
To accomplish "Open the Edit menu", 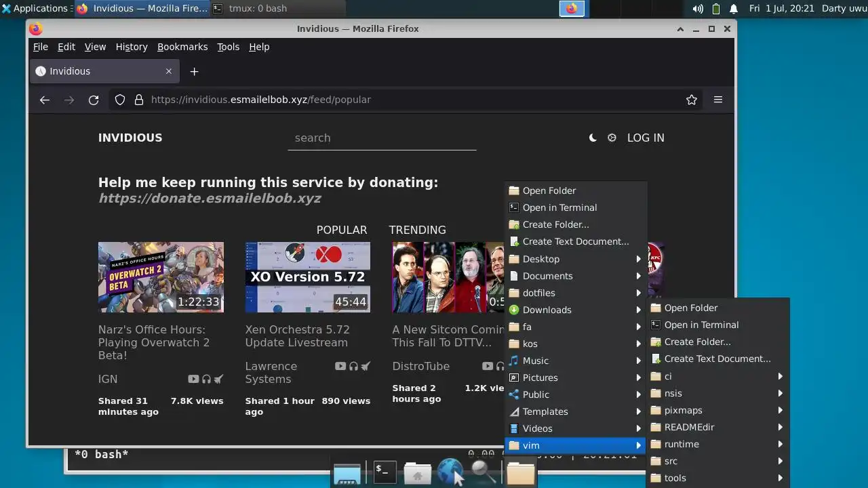I will pyautogui.click(x=66, y=47).
